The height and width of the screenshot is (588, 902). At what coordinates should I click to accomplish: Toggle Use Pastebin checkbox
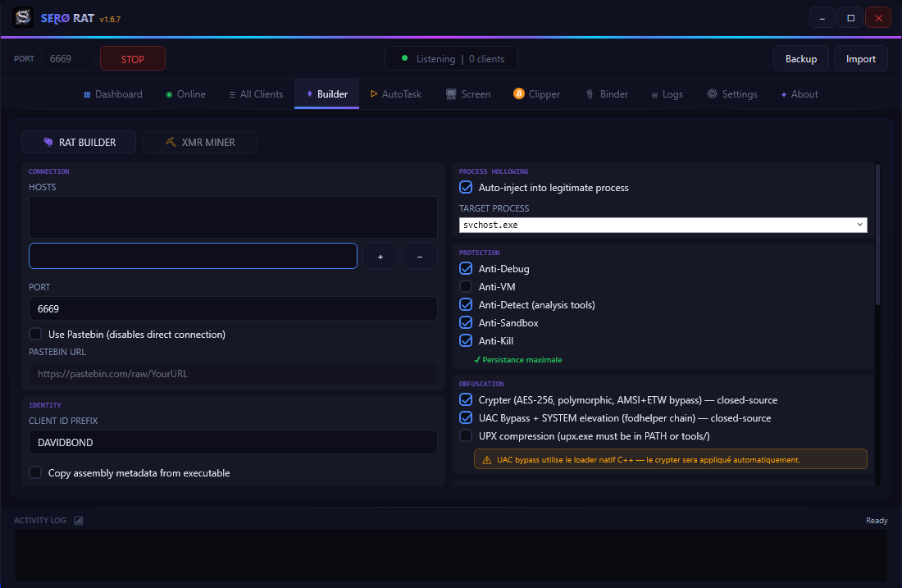(35, 334)
